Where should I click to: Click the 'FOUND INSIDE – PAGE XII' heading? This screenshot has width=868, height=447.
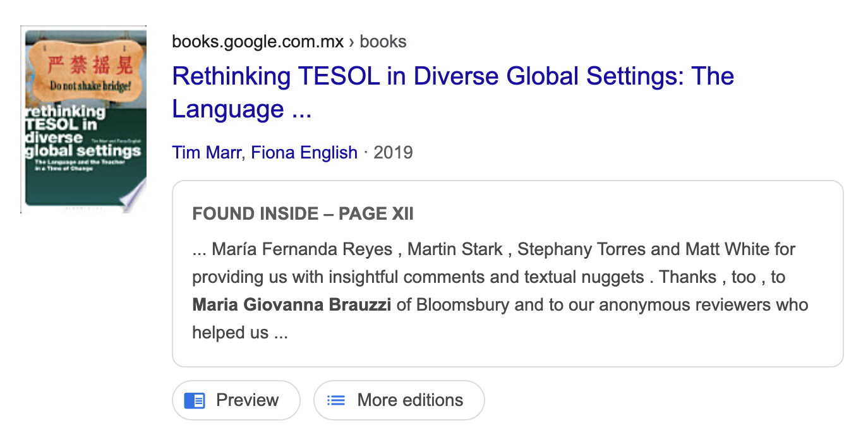[x=303, y=214]
